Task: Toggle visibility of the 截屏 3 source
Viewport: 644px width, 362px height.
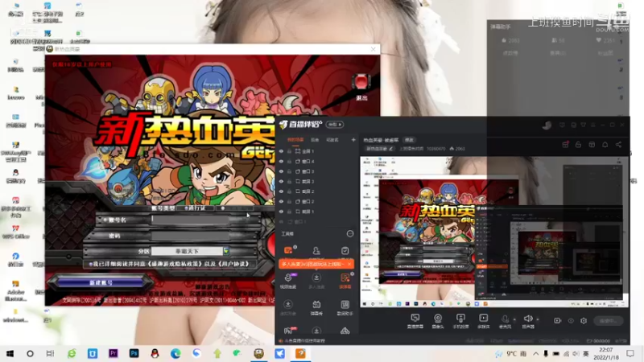Action: pos(281,182)
